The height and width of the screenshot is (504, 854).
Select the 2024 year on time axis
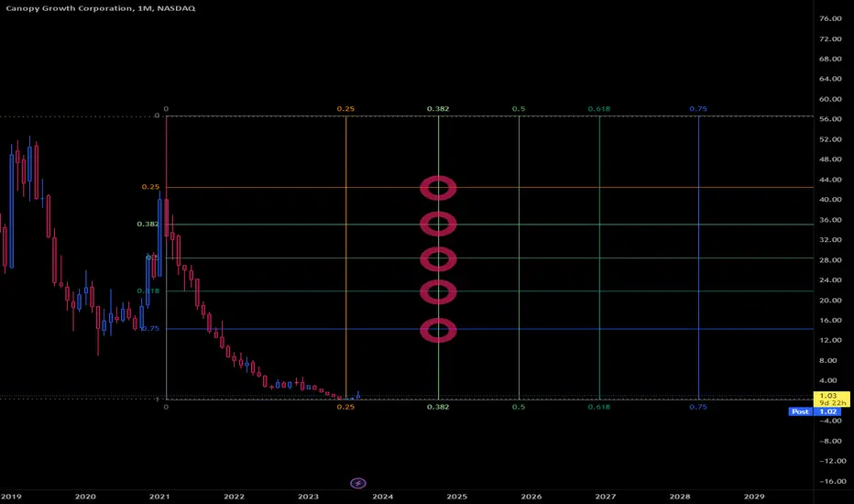pyautogui.click(x=382, y=497)
